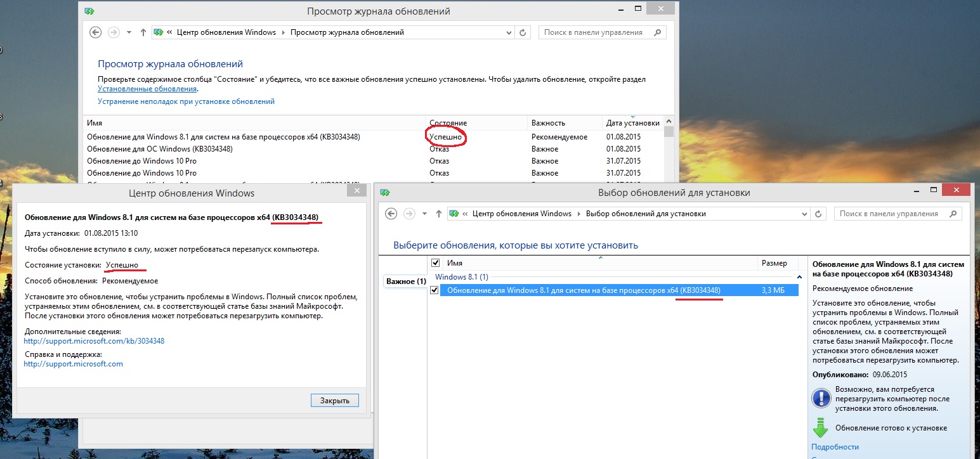
Task: Expand address bar dropdown in update history window
Action: click(x=509, y=32)
